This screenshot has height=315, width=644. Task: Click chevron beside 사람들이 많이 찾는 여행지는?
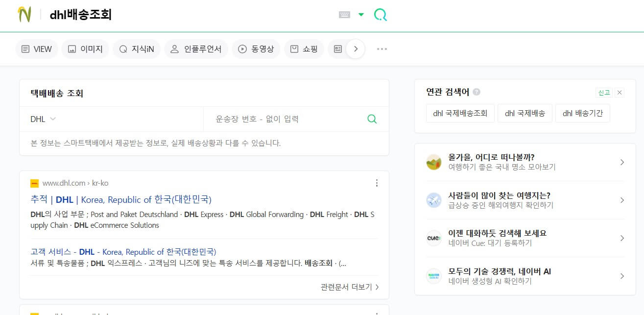pos(622,200)
